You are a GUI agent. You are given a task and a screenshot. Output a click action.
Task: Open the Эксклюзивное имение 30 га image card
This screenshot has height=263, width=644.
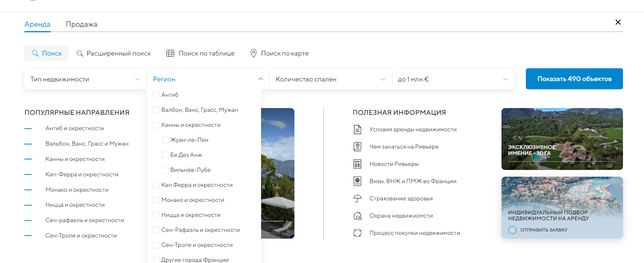point(562,139)
